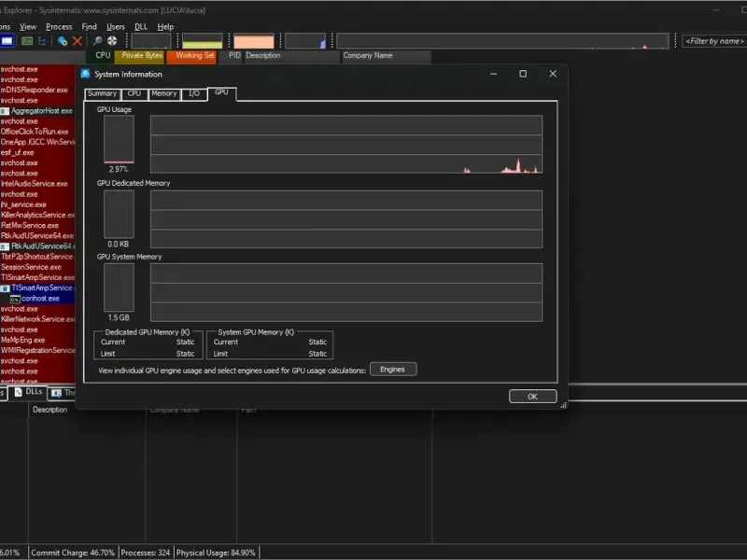Screen dimensions: 747x560
Task: Select the SessionService.exe process row
Action: click(x=37, y=267)
